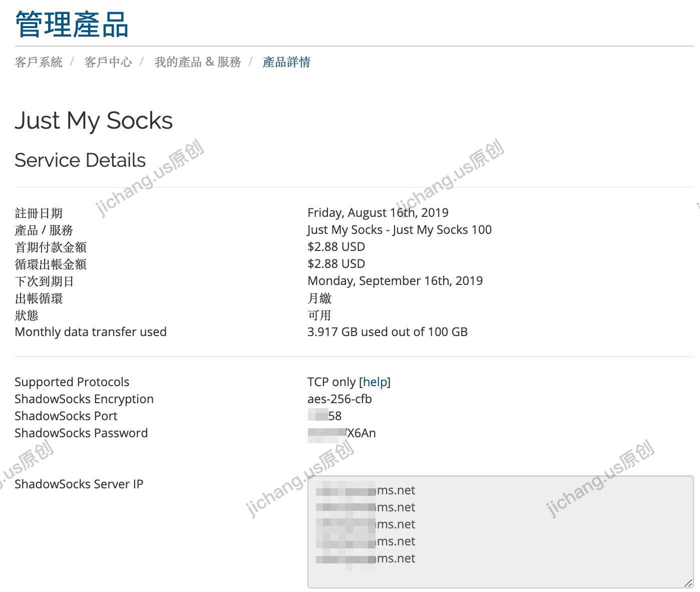
Task: Select the TCP only text
Action: (x=331, y=382)
